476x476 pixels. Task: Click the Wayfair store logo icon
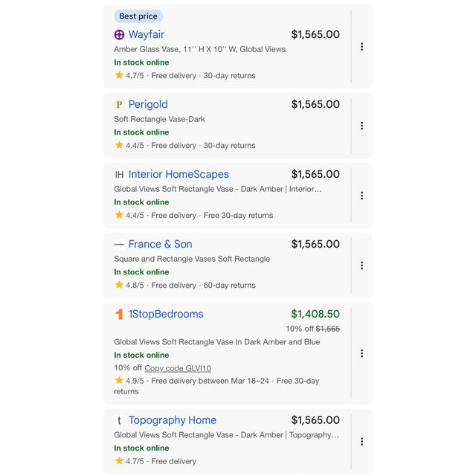[119, 35]
